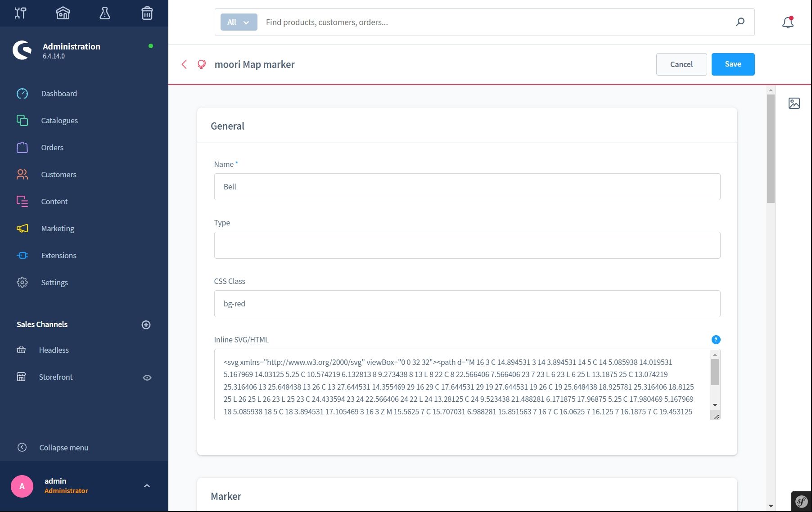Open the Catalogues menu
Screen dimensions: 812x512
pos(59,121)
